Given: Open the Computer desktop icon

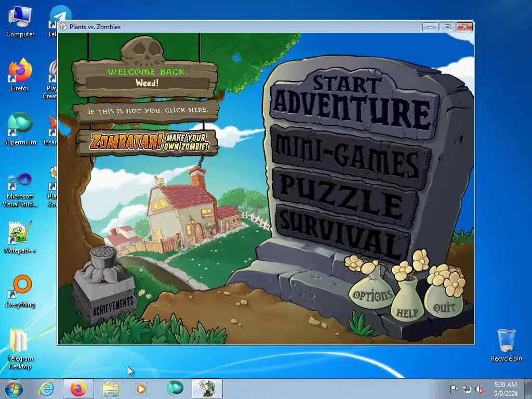Looking at the screenshot, I should tap(20, 22).
